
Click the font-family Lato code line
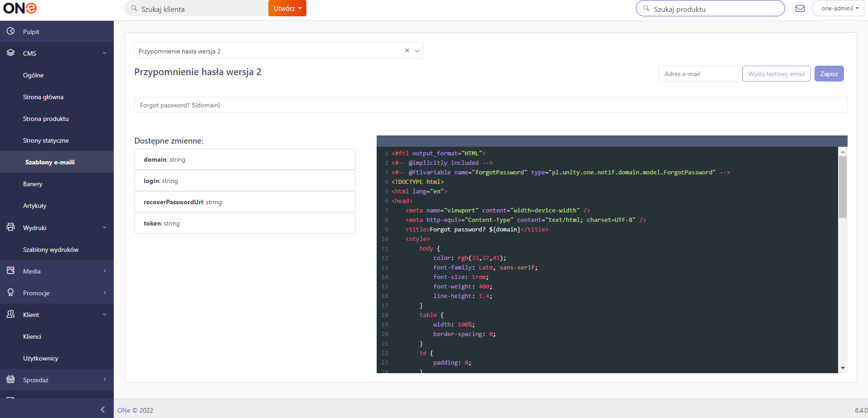point(485,267)
